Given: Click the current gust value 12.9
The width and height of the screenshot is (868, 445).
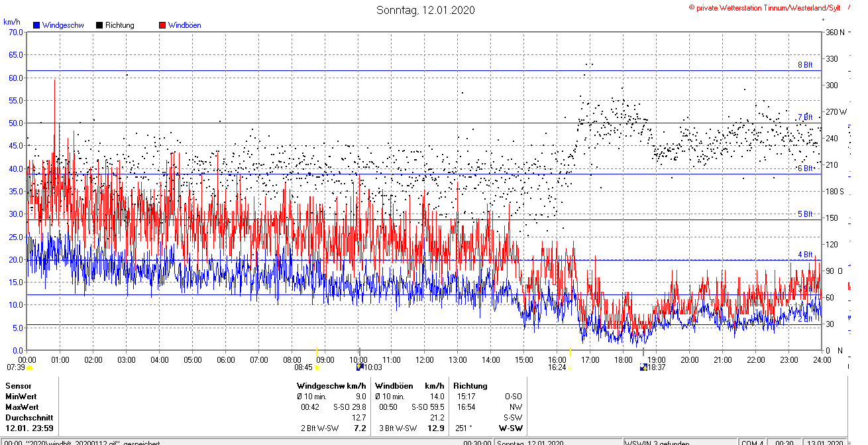Looking at the screenshot, I should [x=436, y=428].
